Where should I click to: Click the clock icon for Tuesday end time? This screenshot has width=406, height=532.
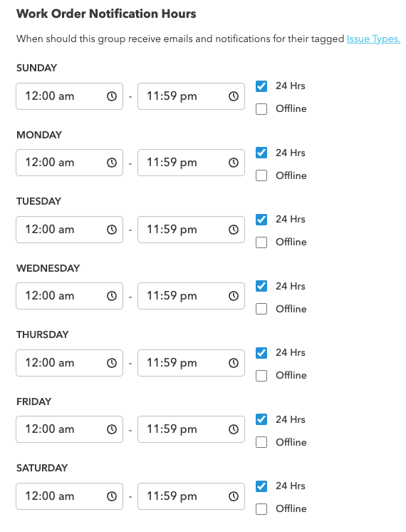tap(233, 230)
